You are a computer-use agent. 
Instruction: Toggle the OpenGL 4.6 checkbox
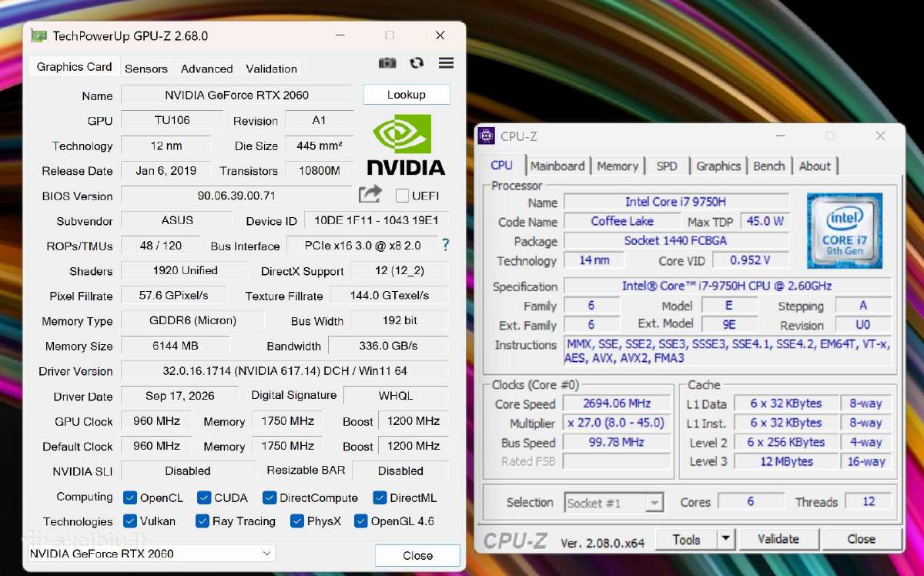click(361, 521)
